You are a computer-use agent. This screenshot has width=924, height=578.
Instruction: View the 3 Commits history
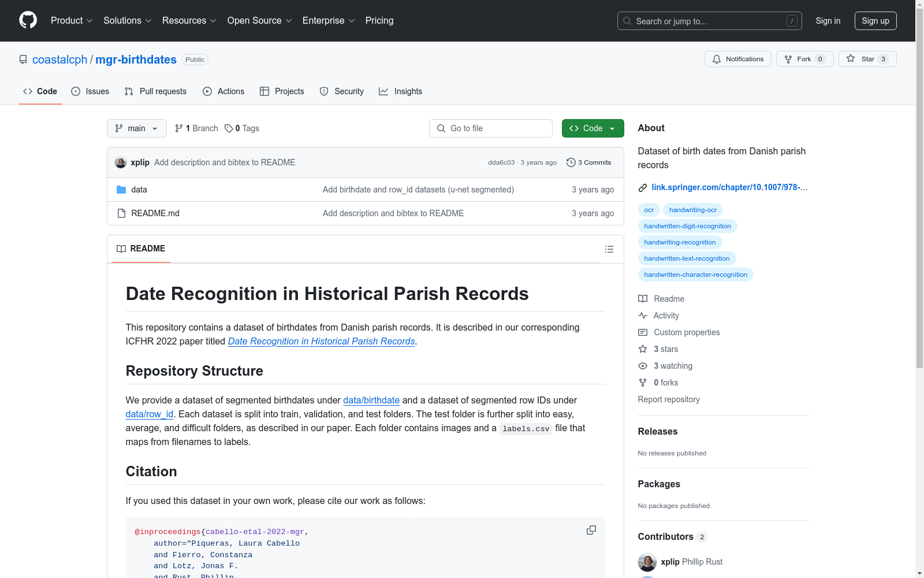[x=589, y=162]
